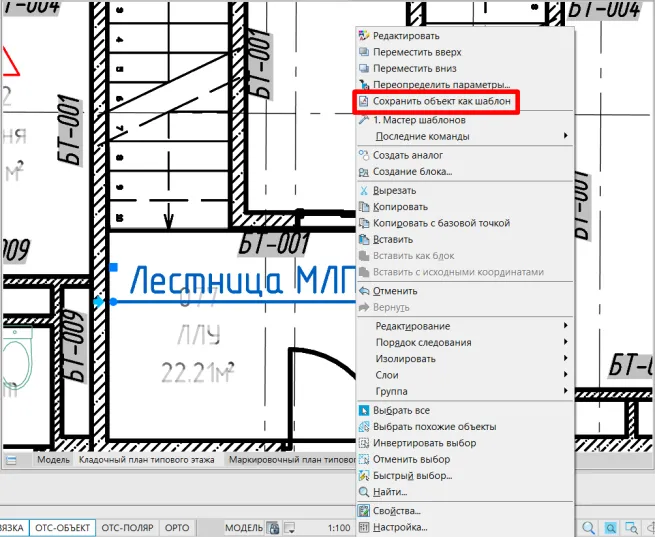Expand Порядок следования submenu
The image size is (655, 537).
(425, 342)
